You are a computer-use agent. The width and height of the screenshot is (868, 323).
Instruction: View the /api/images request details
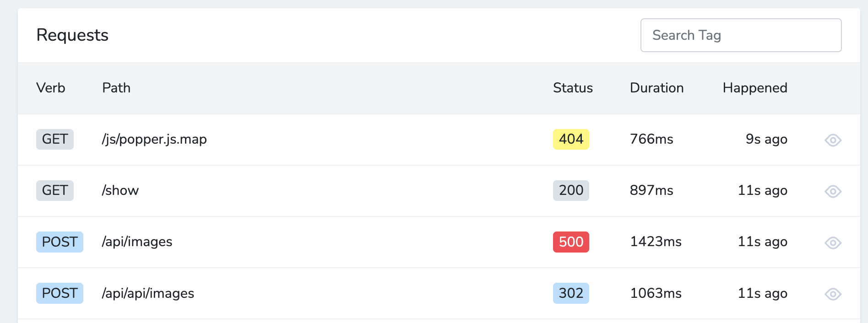tap(833, 242)
